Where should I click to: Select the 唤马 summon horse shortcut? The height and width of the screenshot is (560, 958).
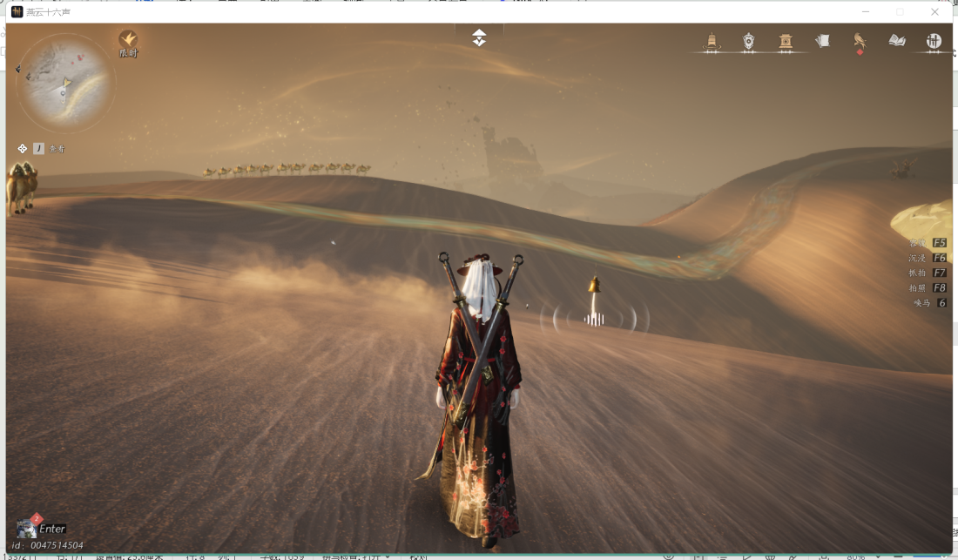pyautogui.click(x=930, y=303)
